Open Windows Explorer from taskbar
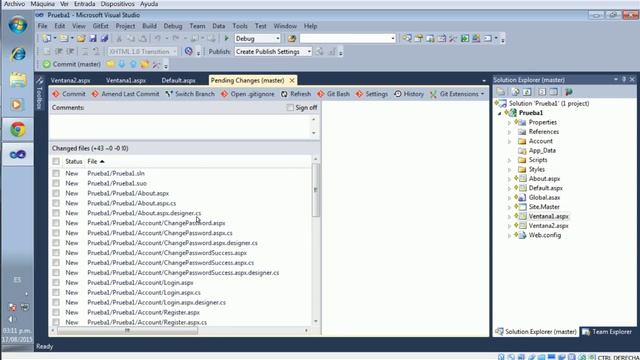The image size is (640, 360). (x=18, y=79)
